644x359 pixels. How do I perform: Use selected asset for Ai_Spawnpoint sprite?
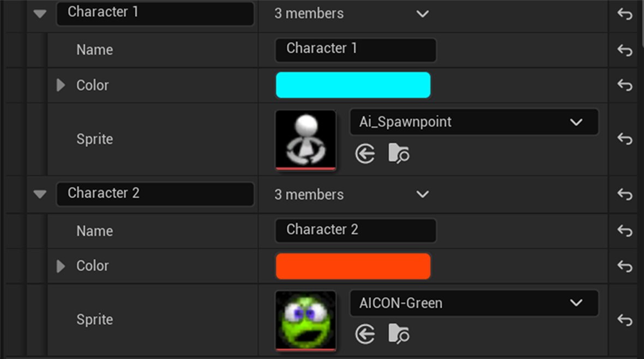tap(365, 154)
